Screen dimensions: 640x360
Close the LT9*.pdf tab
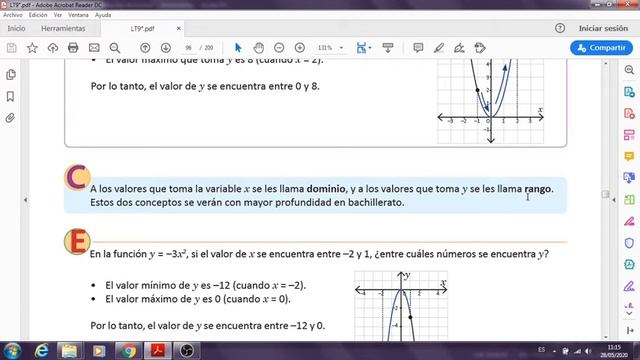pos(179,29)
